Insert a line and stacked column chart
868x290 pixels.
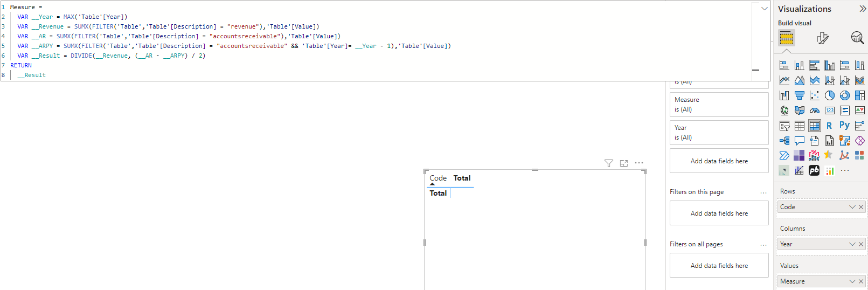[830, 80]
